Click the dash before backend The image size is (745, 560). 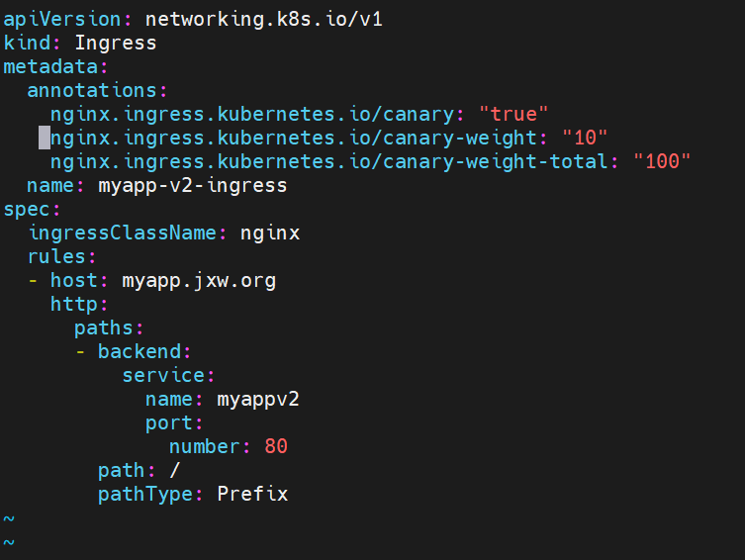(80, 352)
